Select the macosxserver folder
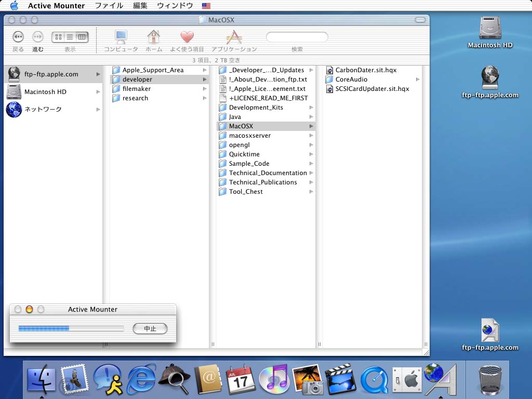 pyautogui.click(x=266, y=136)
